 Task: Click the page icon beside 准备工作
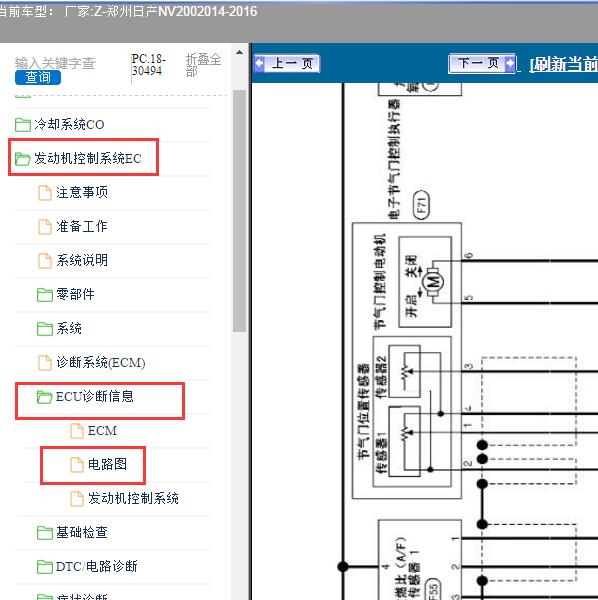point(45,227)
